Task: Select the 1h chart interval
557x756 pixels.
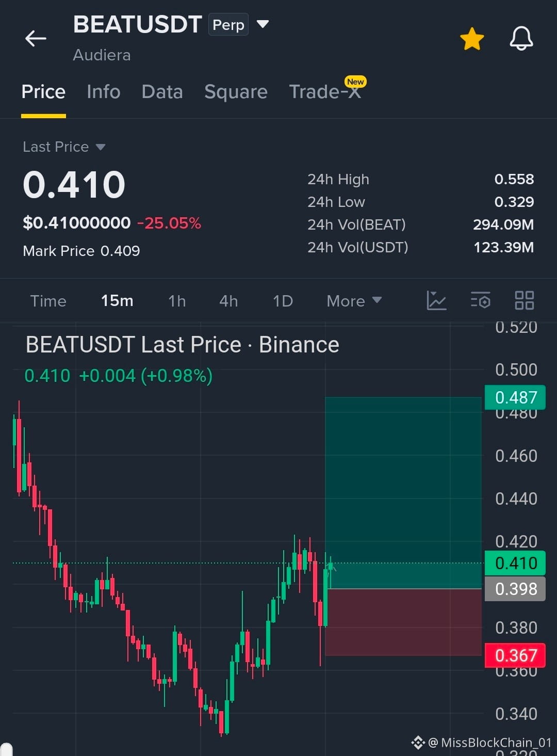Action: point(177,301)
